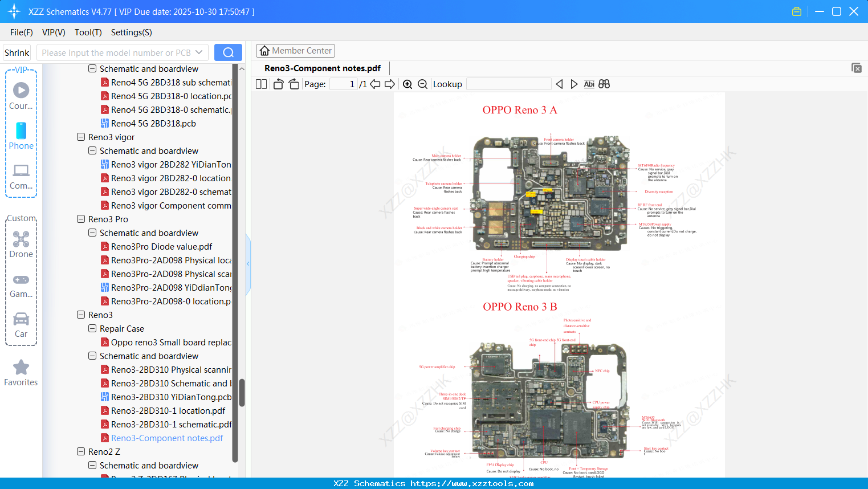The height and width of the screenshot is (489, 868).
Task: Rotate the page counterclockwise
Action: click(278, 84)
